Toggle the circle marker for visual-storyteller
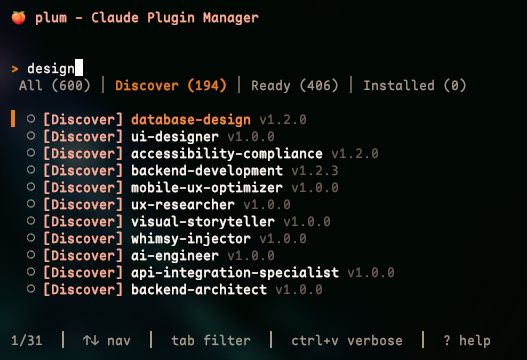 [31, 221]
